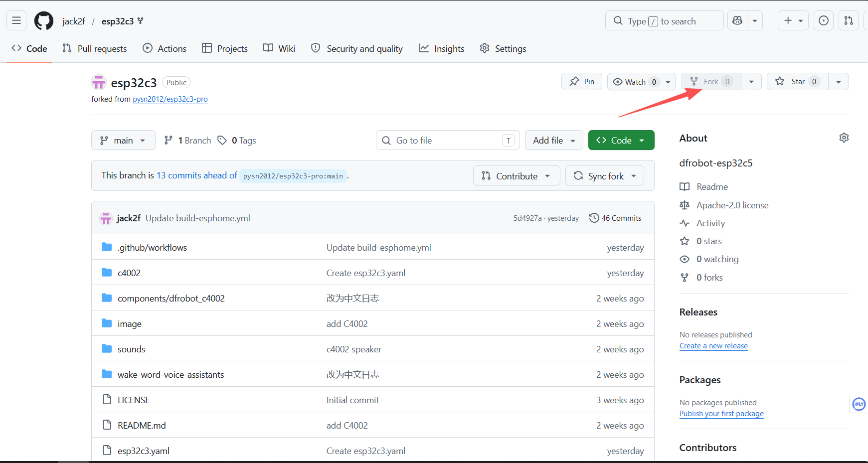The height and width of the screenshot is (463, 868).
Task: View the 0 Tags list
Action: 237,141
